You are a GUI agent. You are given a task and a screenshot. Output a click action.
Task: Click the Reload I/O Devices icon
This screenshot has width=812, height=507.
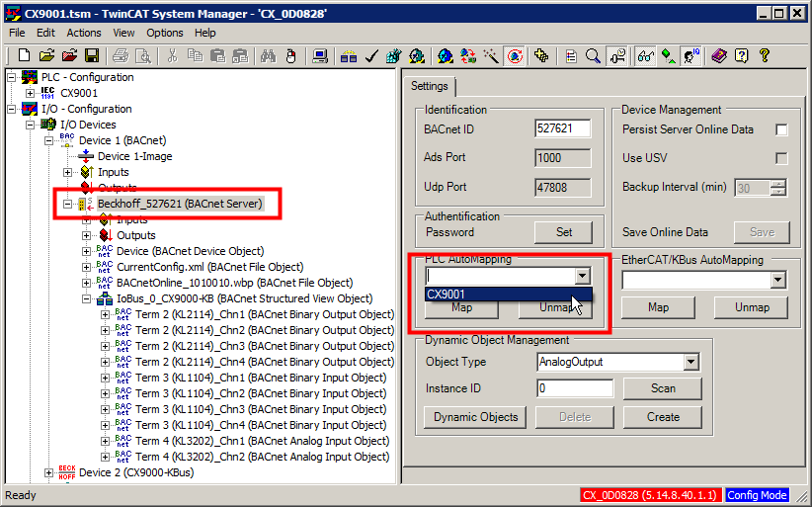[468, 55]
